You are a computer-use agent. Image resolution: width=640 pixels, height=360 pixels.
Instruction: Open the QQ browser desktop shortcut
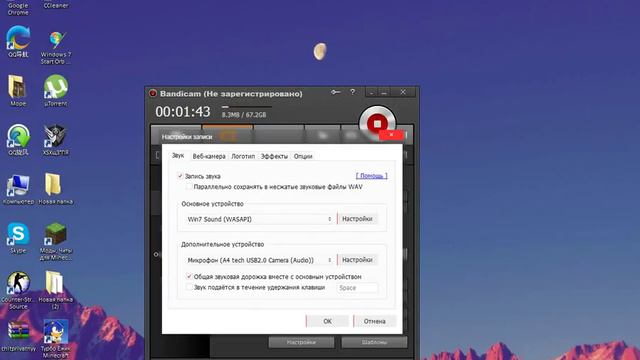tap(18, 41)
